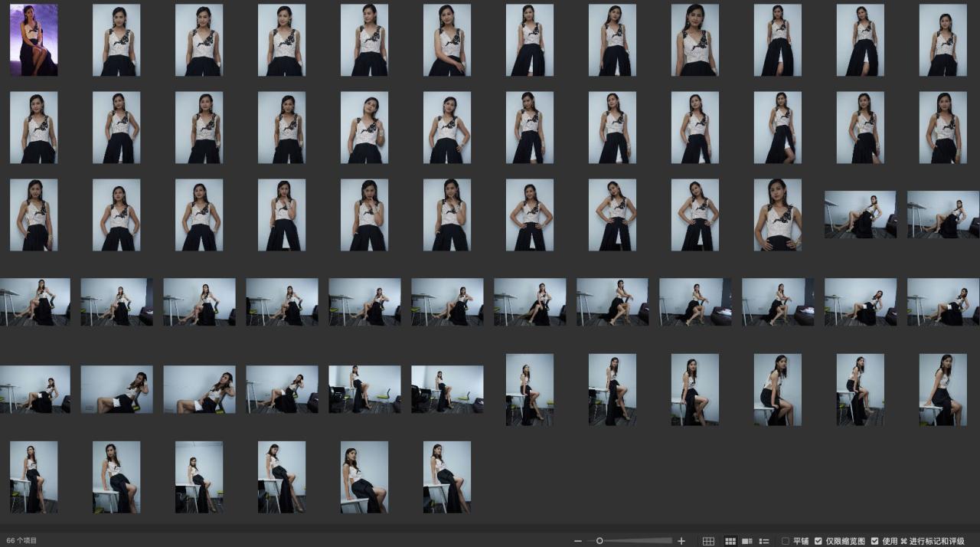Click the 66 个项目 item count label
This screenshot has height=547, width=980.
(21, 541)
